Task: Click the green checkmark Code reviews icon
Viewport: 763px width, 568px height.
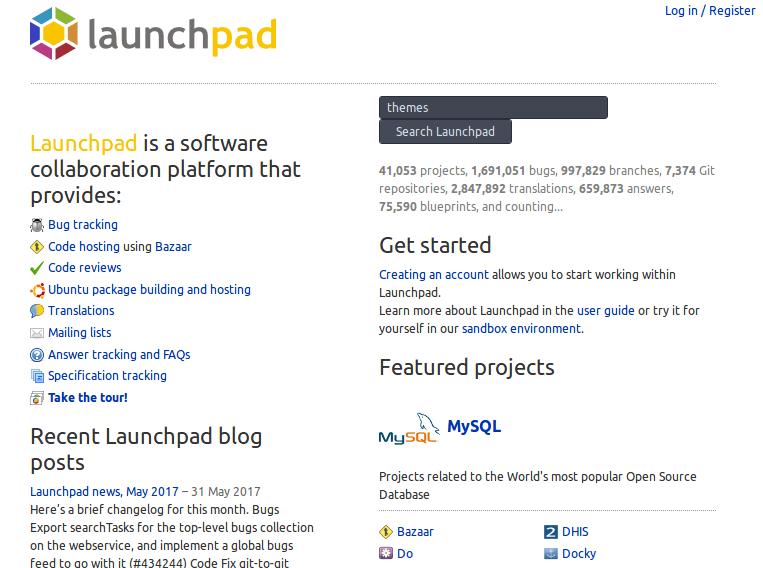Action: coord(37,268)
